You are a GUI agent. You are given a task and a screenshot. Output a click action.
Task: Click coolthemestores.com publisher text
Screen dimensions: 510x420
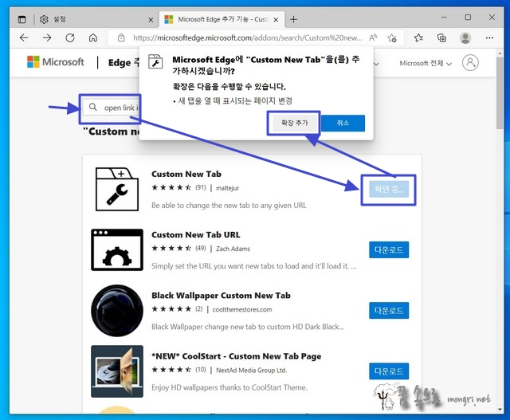pyautogui.click(x=242, y=310)
